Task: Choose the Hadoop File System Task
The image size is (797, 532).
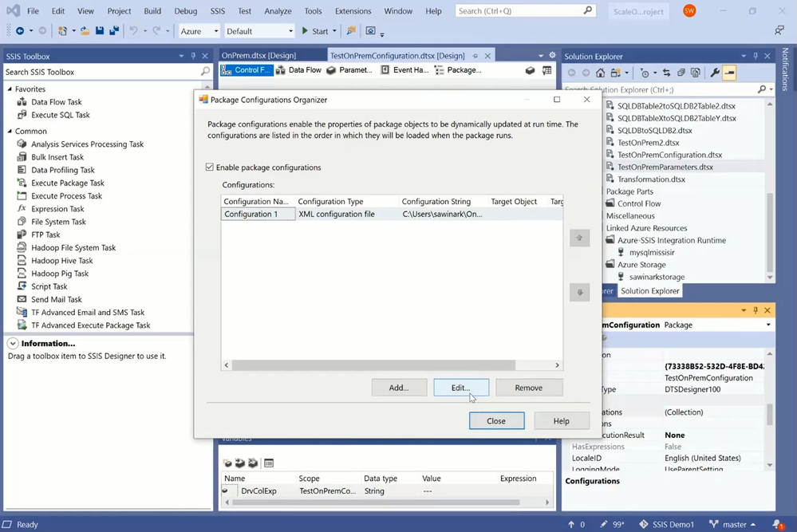Action: click(73, 248)
